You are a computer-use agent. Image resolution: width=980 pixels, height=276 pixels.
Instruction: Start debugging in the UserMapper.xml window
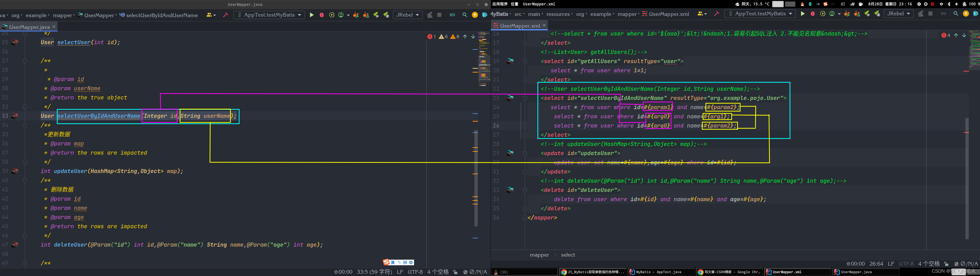pos(812,14)
